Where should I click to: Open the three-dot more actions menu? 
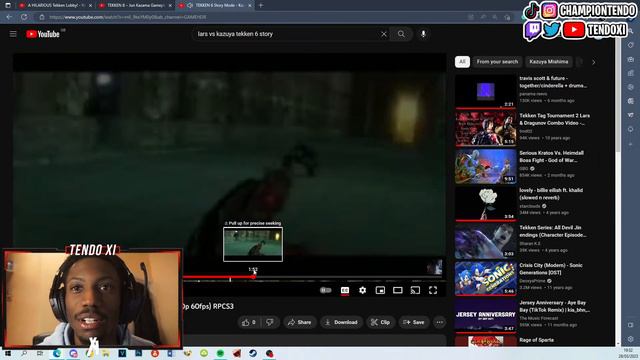coord(440,322)
